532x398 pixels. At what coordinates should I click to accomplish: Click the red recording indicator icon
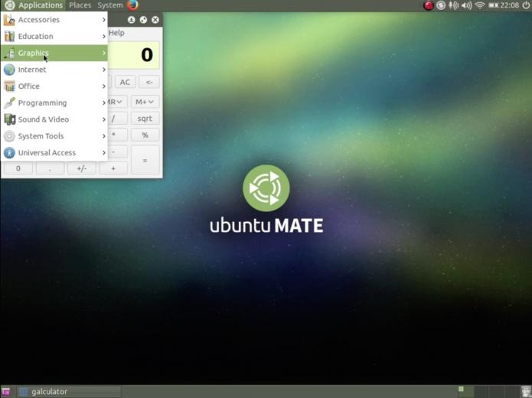tap(428, 5)
